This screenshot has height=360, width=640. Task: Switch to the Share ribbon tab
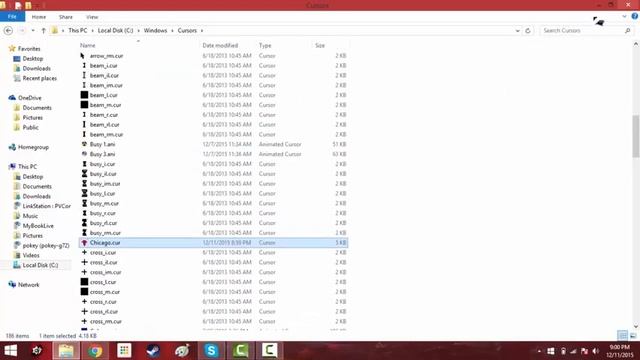[66, 17]
